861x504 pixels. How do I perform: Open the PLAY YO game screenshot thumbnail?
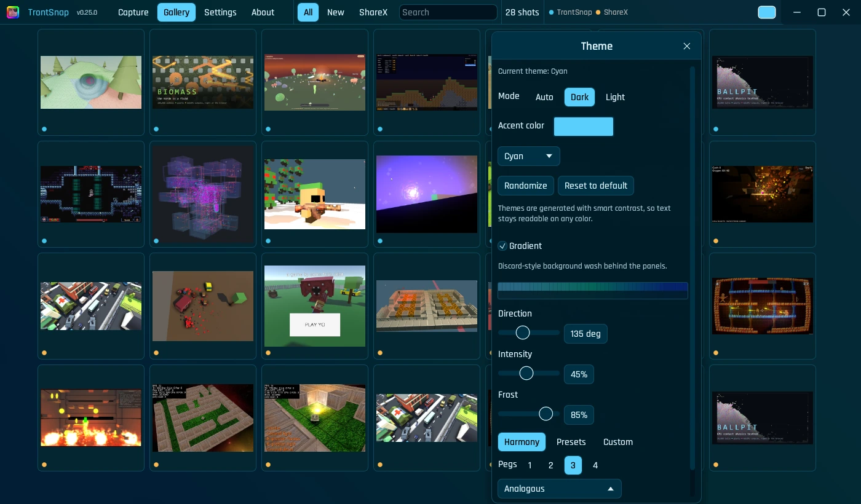tap(315, 306)
